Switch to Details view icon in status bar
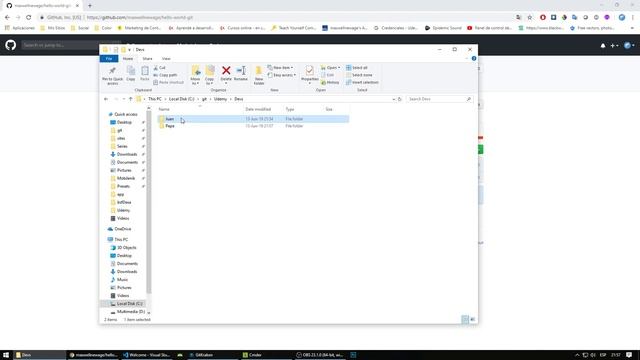 click(x=465, y=320)
